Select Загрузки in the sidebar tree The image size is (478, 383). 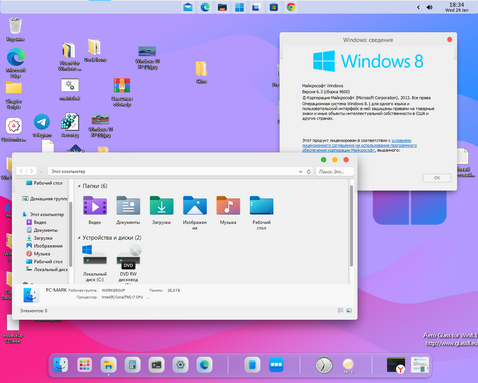40,238
